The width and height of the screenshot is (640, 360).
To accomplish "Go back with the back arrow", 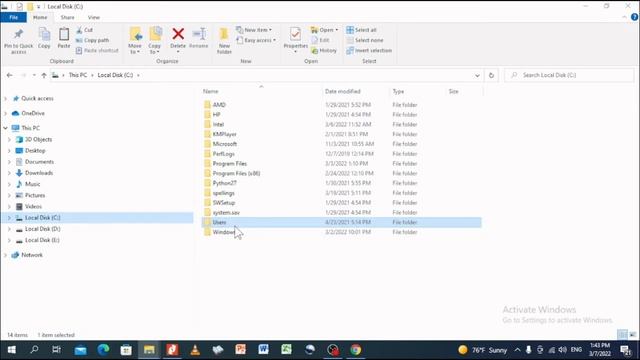I will coord(9,75).
